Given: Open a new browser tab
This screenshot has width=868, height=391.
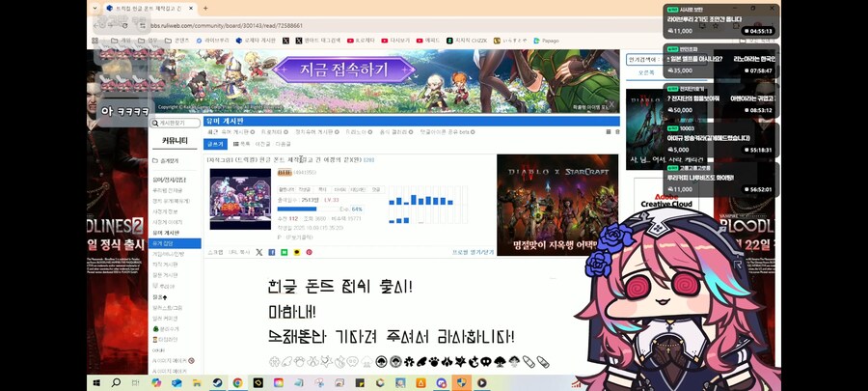Looking at the screenshot, I should 205,9.
